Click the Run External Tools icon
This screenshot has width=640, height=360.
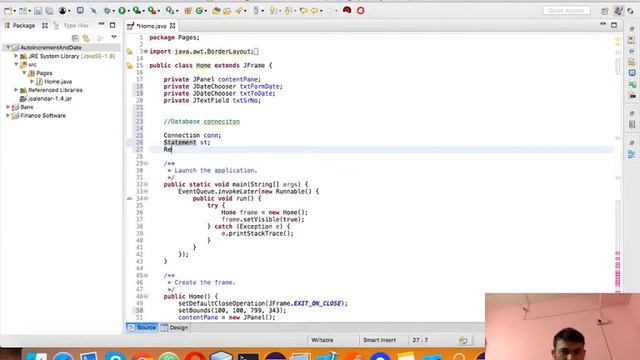[x=151, y=11]
